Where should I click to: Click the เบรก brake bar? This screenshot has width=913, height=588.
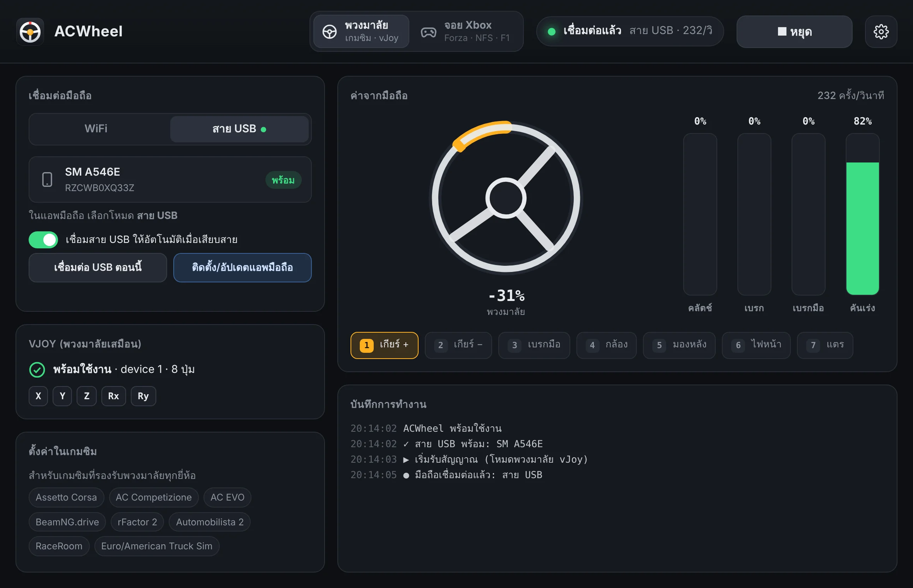coord(754,214)
